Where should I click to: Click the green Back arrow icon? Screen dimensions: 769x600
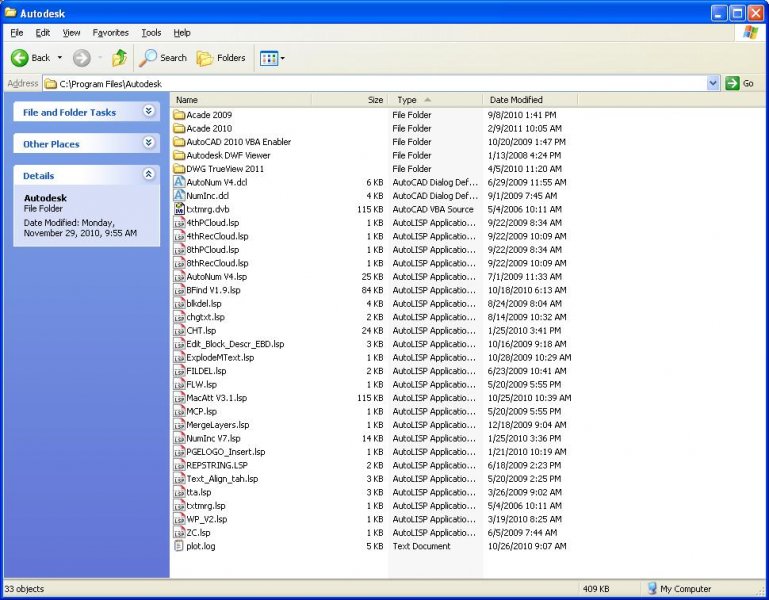point(20,58)
